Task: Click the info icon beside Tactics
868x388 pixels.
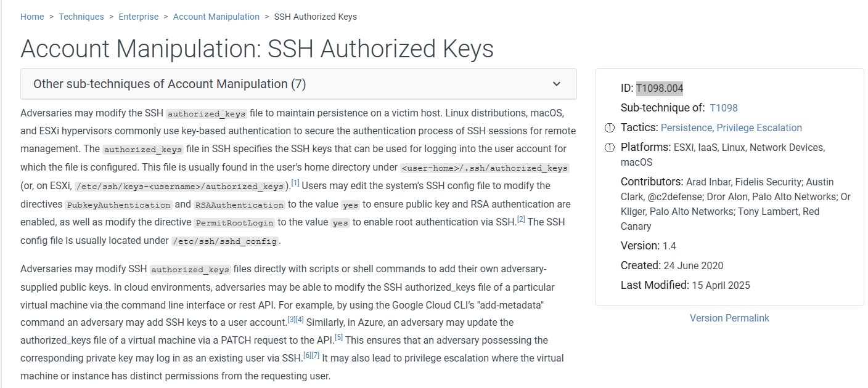Action: point(610,128)
